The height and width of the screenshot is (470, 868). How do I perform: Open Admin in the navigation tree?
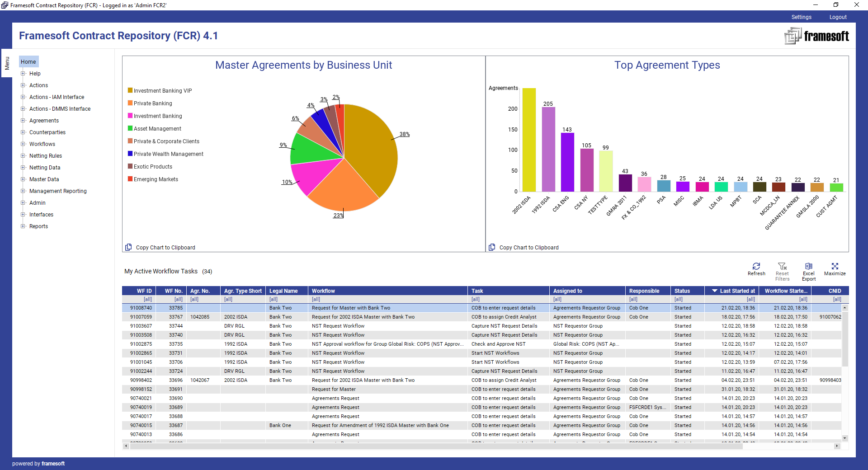pos(37,203)
